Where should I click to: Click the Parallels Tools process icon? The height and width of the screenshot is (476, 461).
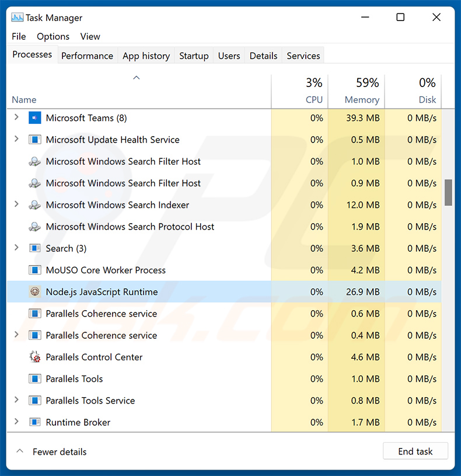pos(35,378)
